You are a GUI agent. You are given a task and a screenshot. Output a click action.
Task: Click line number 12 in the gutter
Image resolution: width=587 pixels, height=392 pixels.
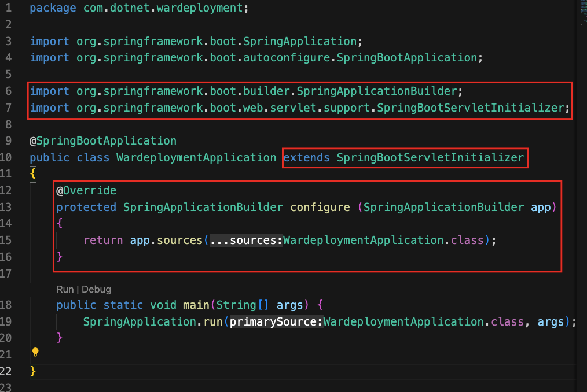[x=6, y=190]
